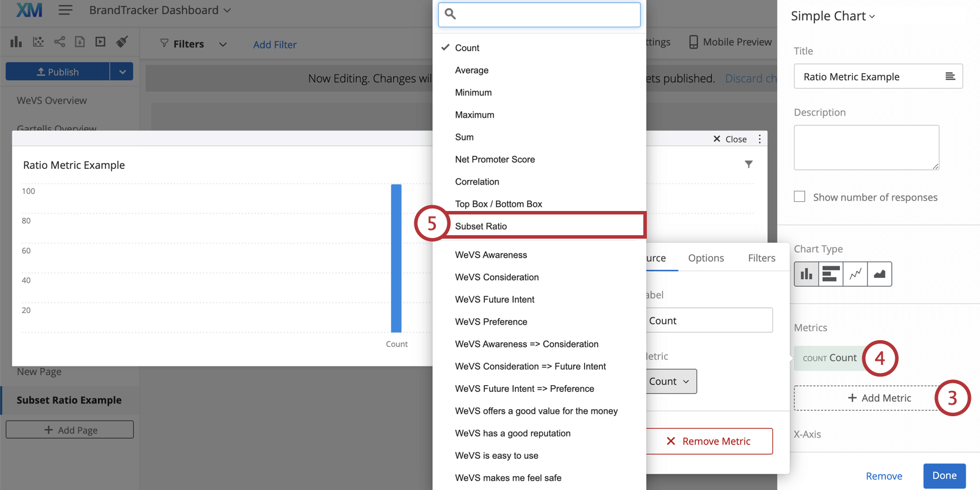Viewport: 980px width, 490px height.
Task: Switch to the Filters tab in metric popup
Action: click(x=762, y=258)
